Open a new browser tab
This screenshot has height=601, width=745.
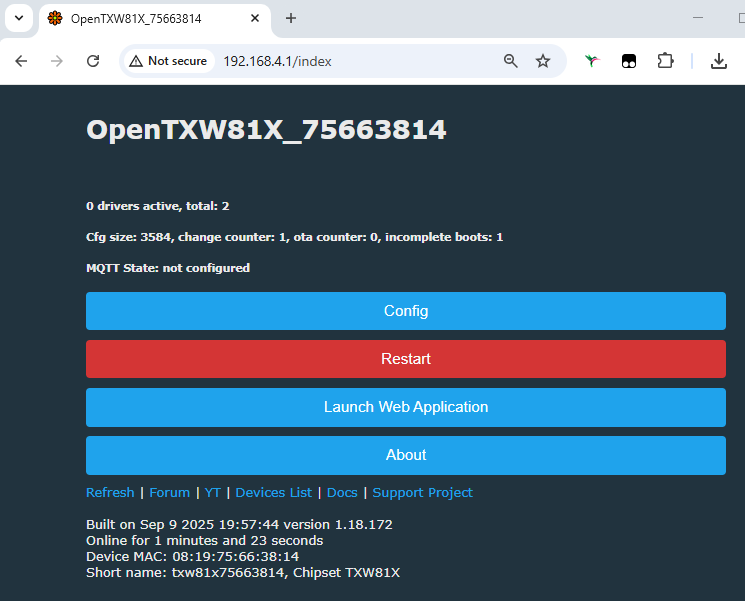[x=291, y=19]
